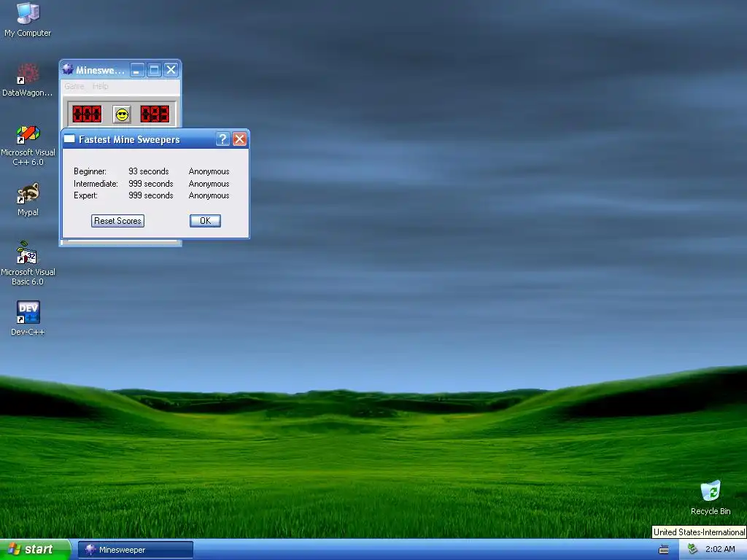Confirm the dialog with OK
747x560 pixels.
(205, 220)
